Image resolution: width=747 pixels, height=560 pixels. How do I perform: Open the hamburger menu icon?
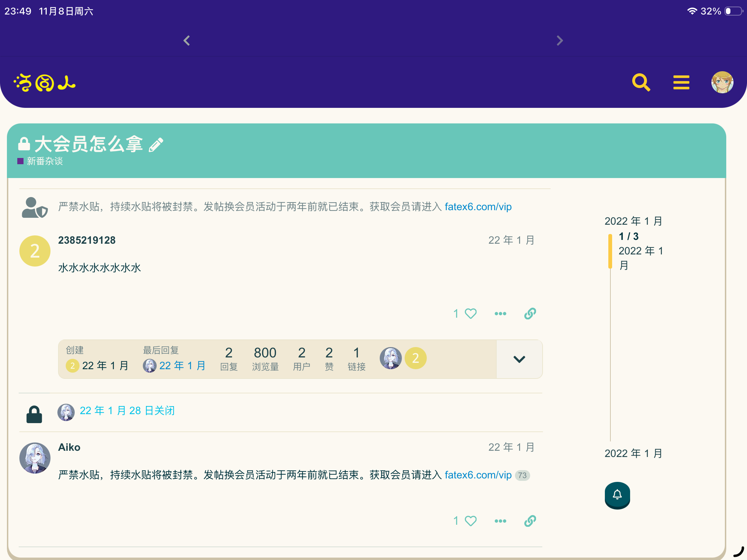tap(681, 83)
